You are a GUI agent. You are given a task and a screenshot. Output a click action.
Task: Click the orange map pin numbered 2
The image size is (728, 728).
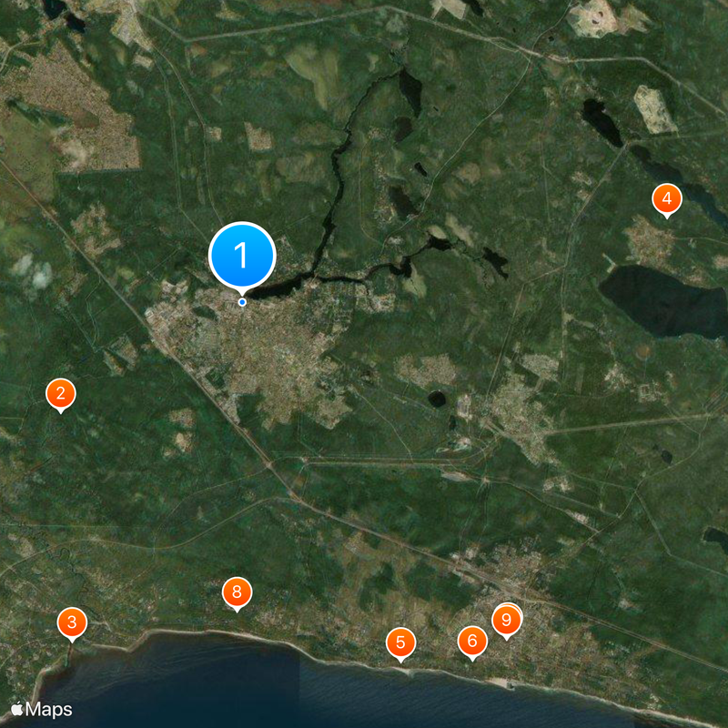pos(61,394)
